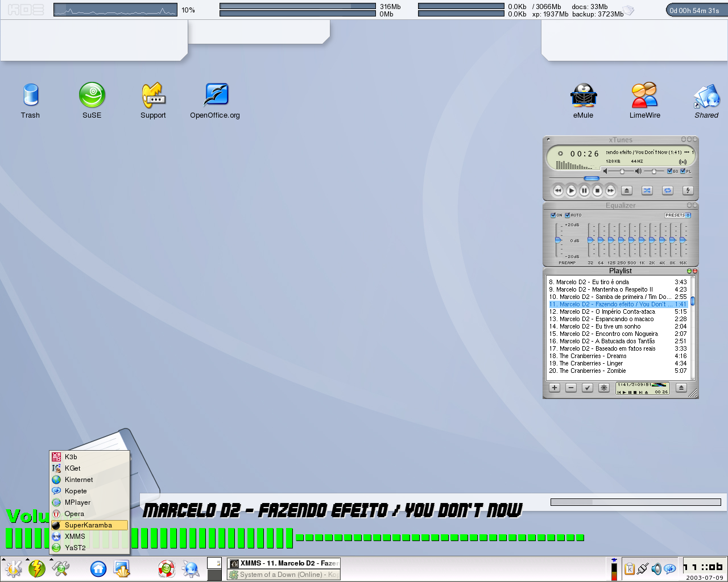Skip to next track in xTunes
Image resolution: width=728 pixels, height=582 pixels.
[610, 191]
